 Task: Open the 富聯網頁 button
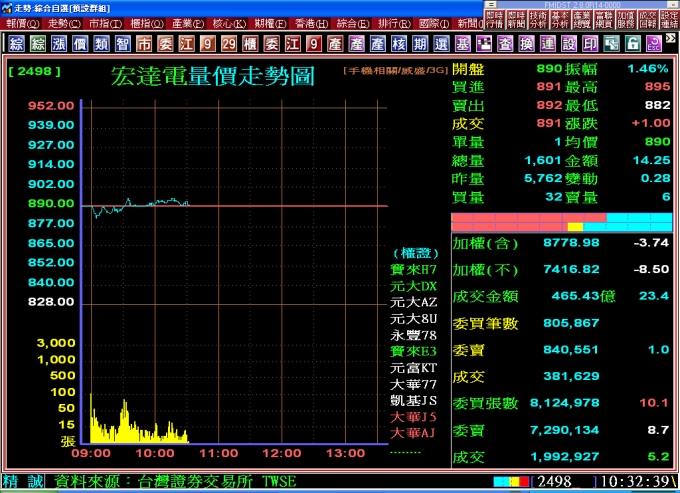tap(604, 20)
